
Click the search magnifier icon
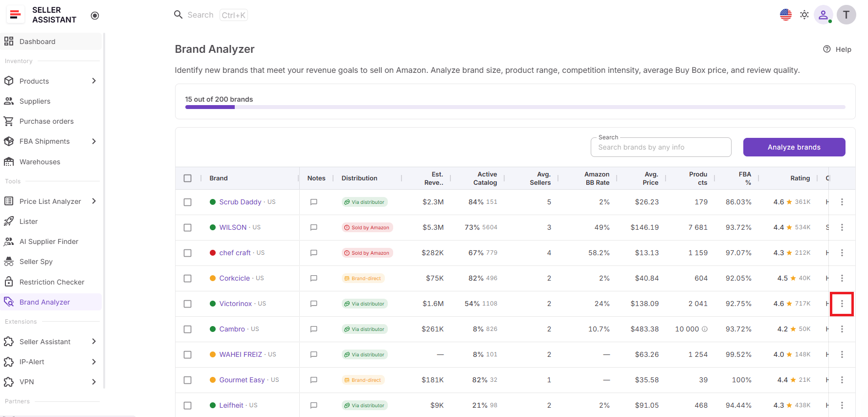coord(178,15)
